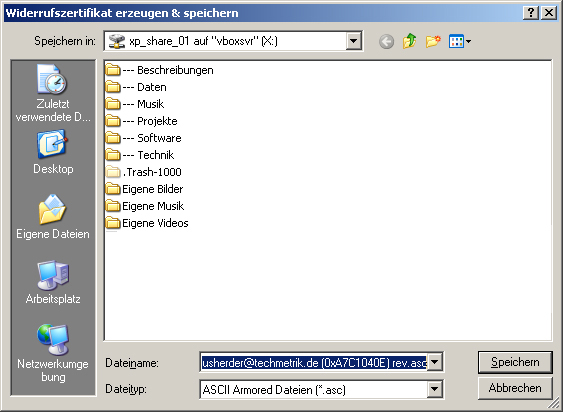Open Eigene Dateien in the sidebar

53,217
